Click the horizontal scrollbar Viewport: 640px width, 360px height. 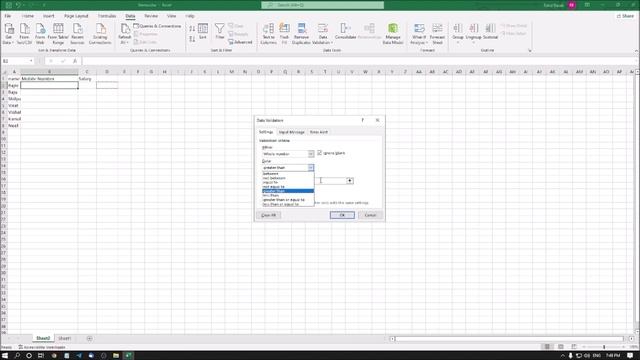[x=509, y=339]
